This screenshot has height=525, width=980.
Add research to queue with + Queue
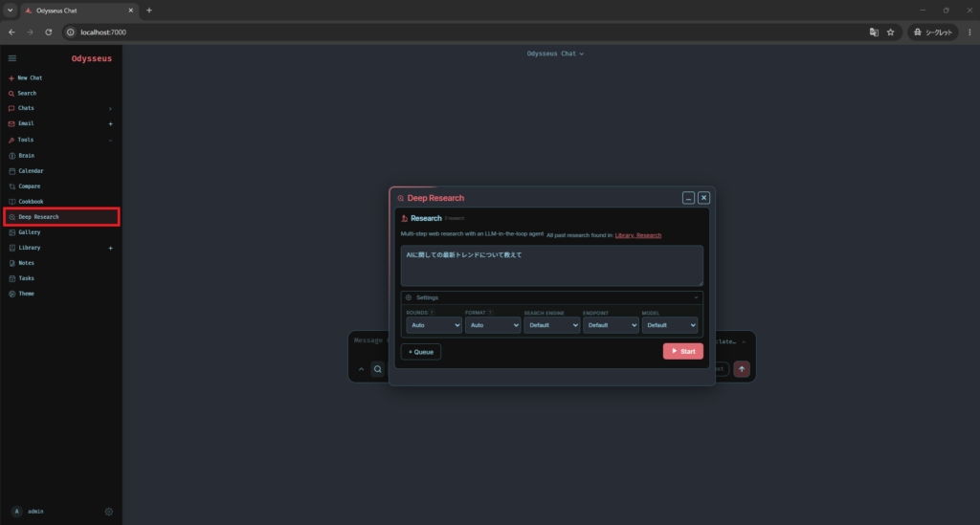421,352
